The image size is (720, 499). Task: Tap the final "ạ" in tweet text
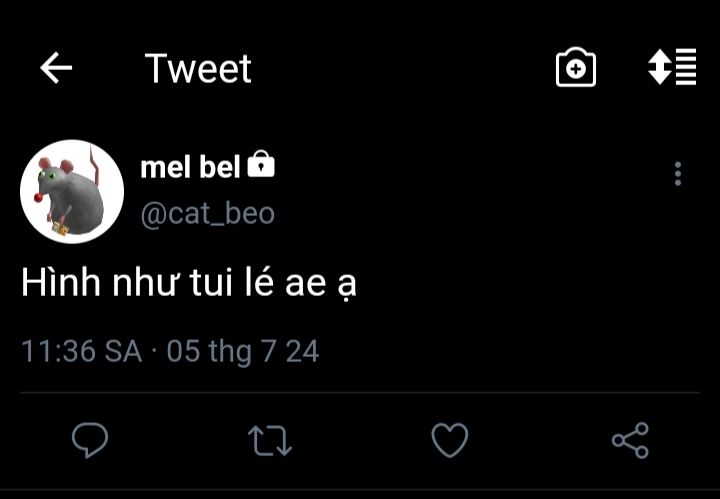tap(346, 286)
